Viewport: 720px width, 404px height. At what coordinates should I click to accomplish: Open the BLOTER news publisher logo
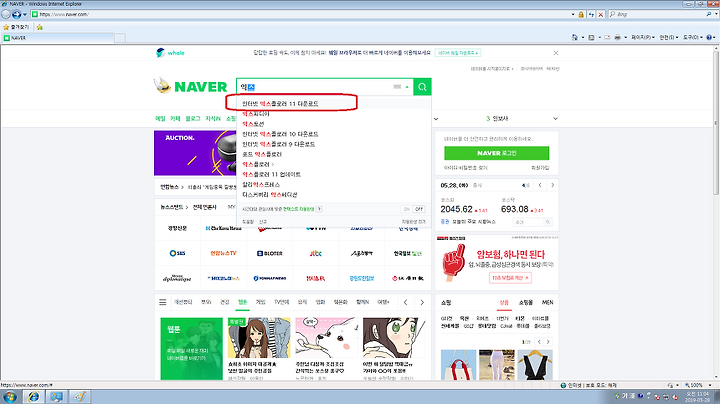270,253
